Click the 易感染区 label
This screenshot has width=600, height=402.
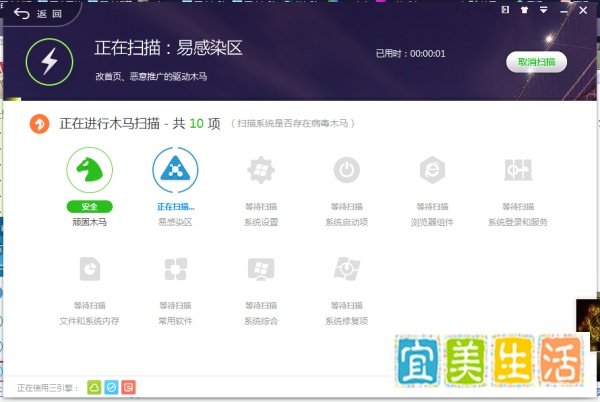[x=175, y=222]
